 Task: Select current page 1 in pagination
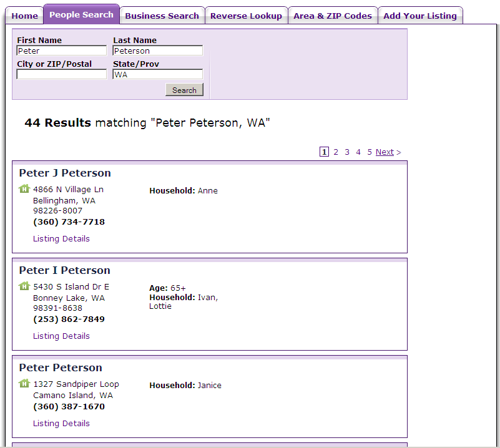324,152
